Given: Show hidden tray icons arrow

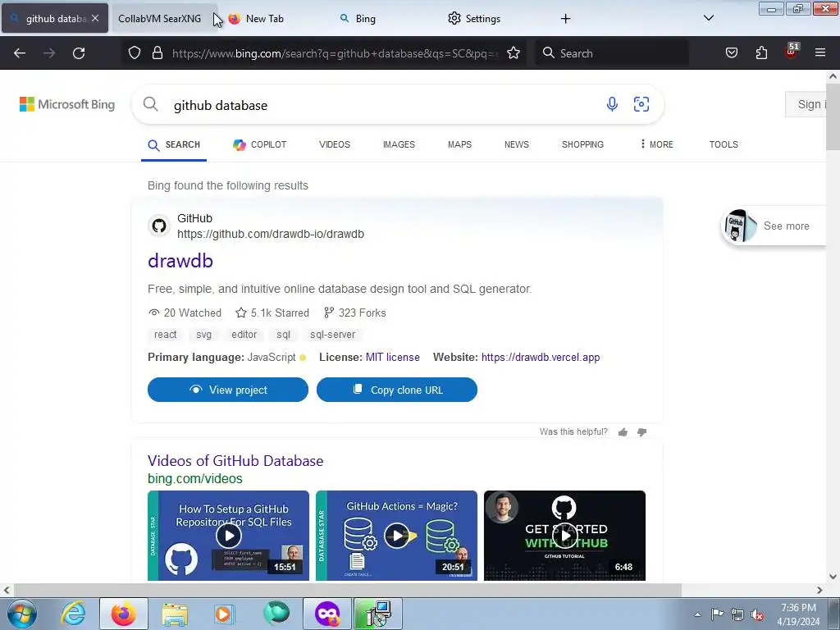Looking at the screenshot, I should [697, 615].
